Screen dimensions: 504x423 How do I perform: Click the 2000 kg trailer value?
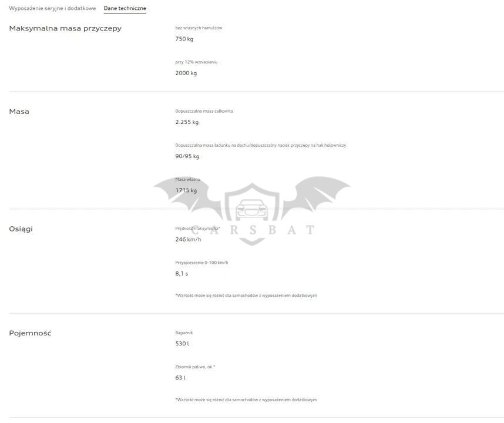186,73
